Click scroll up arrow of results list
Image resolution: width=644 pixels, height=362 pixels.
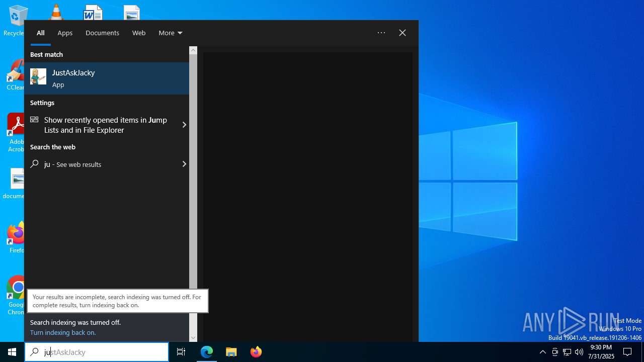tap(193, 50)
